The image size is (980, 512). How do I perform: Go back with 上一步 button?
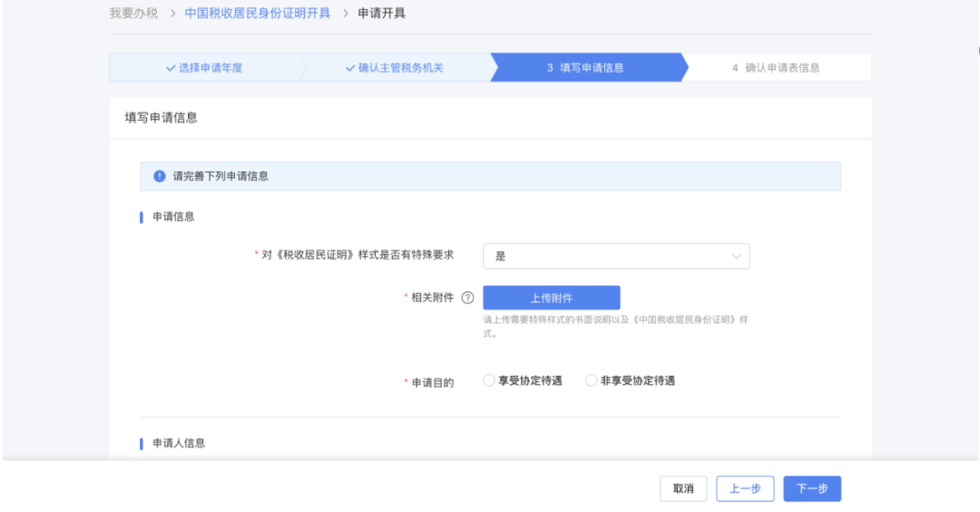click(745, 488)
